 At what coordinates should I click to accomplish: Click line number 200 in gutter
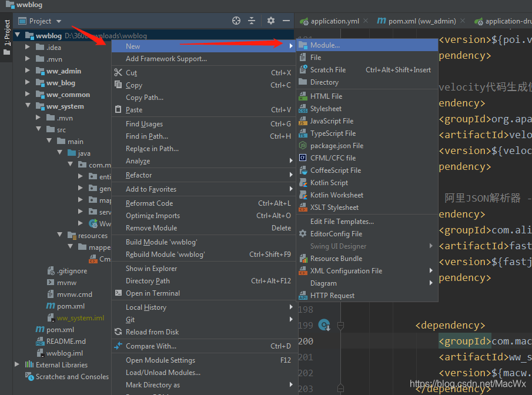click(x=305, y=341)
